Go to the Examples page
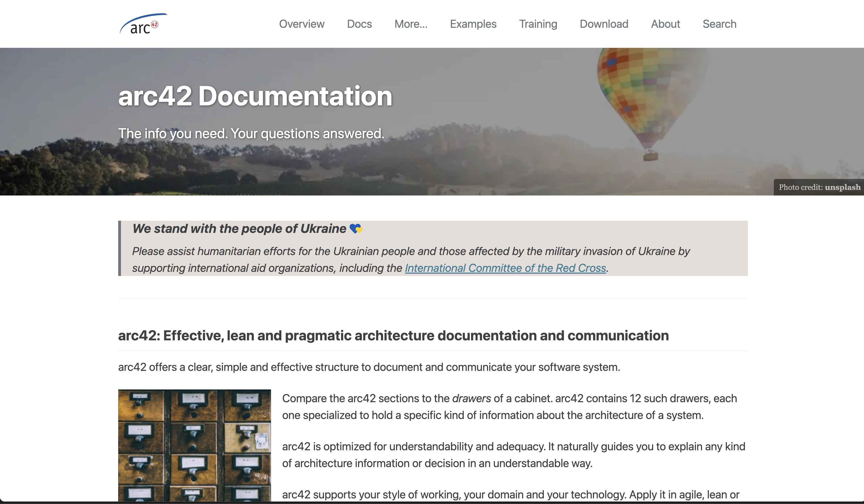864x504 pixels. coord(473,24)
